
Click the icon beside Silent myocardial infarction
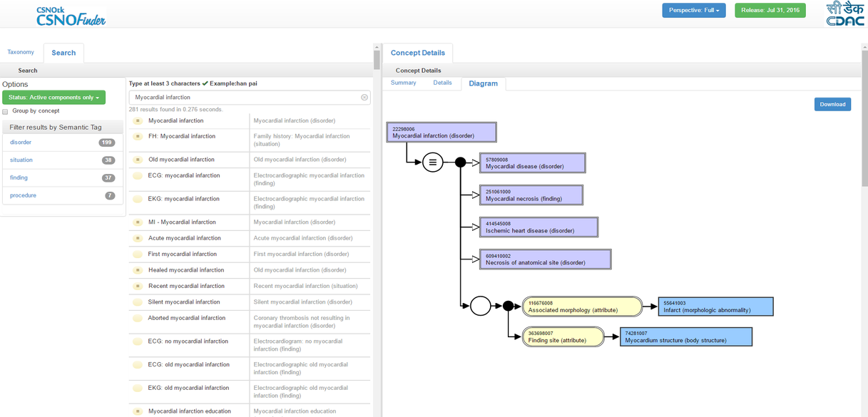(138, 302)
